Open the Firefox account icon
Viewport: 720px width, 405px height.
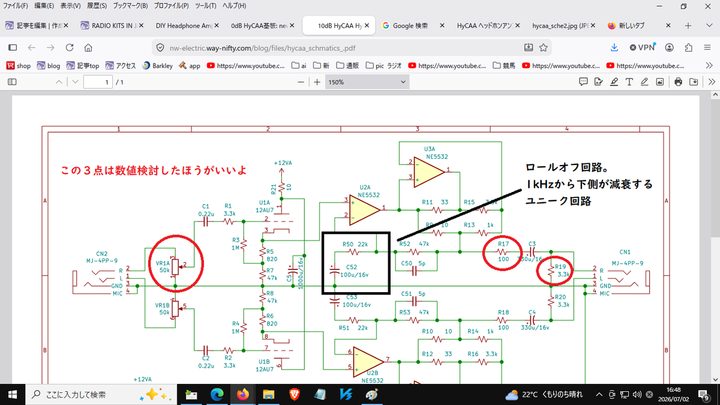[669, 47]
